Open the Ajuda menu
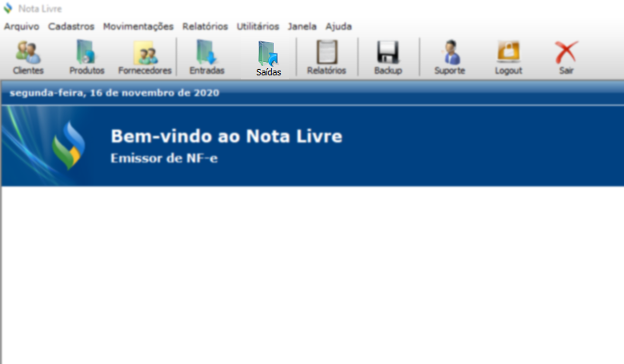The width and height of the screenshot is (624, 364). (338, 27)
